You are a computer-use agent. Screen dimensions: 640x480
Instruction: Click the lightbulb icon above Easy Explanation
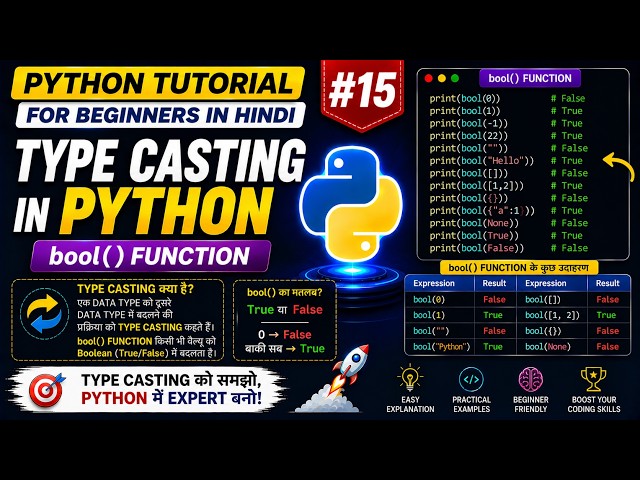point(410,378)
